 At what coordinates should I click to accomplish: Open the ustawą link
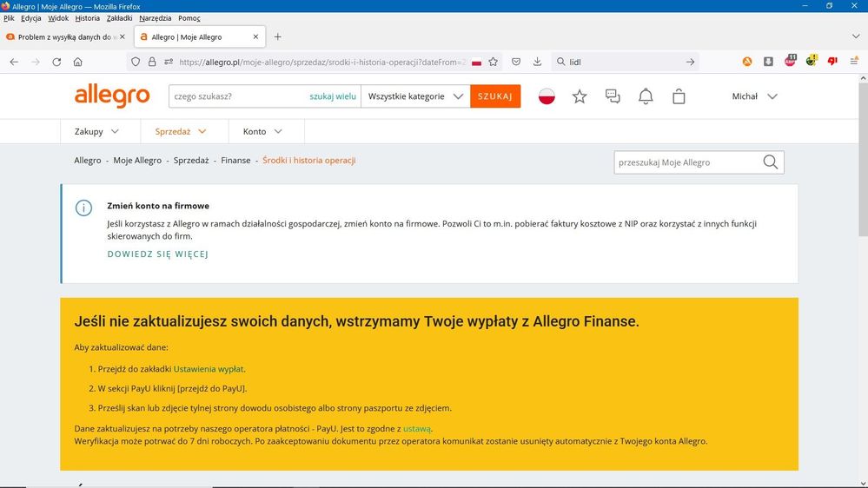click(417, 429)
